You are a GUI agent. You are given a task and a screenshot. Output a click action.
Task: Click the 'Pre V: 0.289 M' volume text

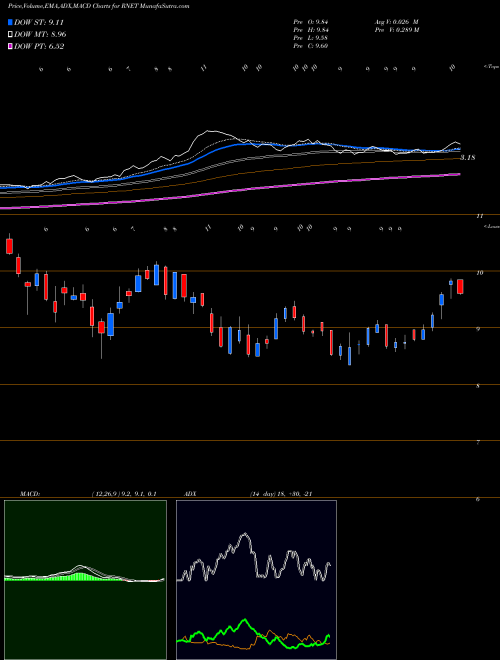397,30
